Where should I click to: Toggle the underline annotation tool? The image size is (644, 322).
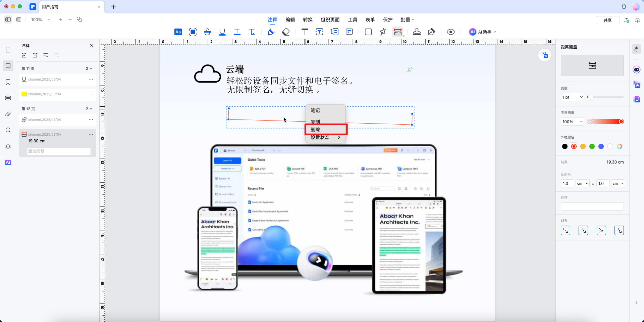point(222,32)
